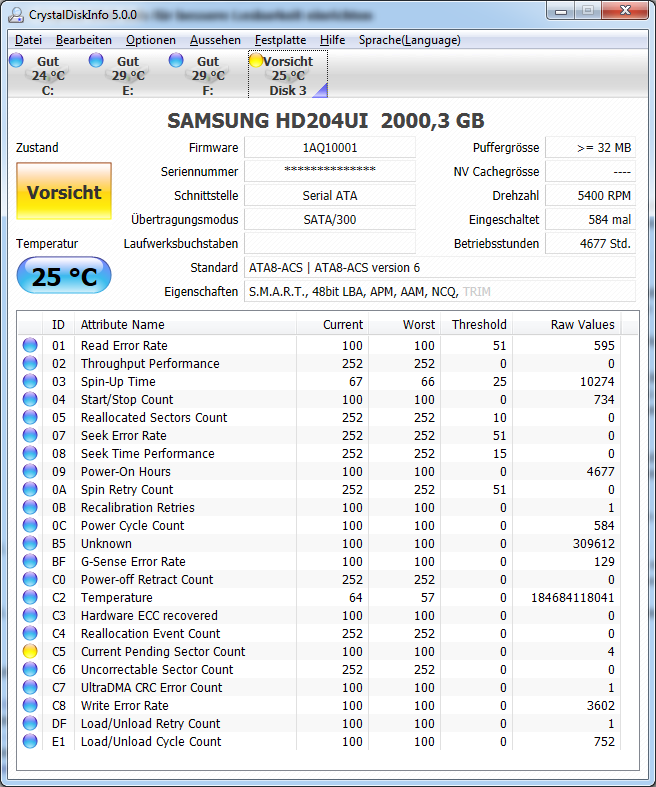The width and height of the screenshot is (656, 787).
Task: Click the Übertragungsmodus field SATA/300
Action: click(330, 219)
